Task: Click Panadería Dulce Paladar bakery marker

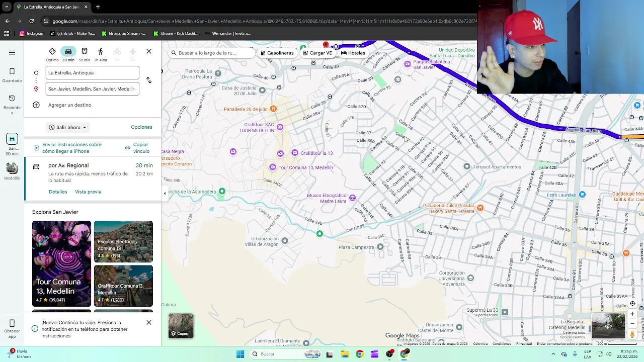Action: (480, 208)
